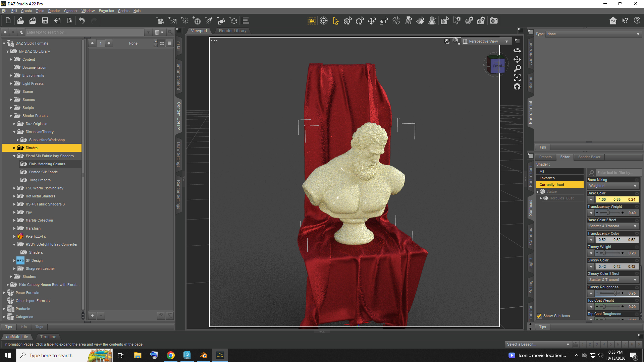Open Chrome from the Windows taskbar
This screenshot has width=644, height=362.
[x=170, y=355]
